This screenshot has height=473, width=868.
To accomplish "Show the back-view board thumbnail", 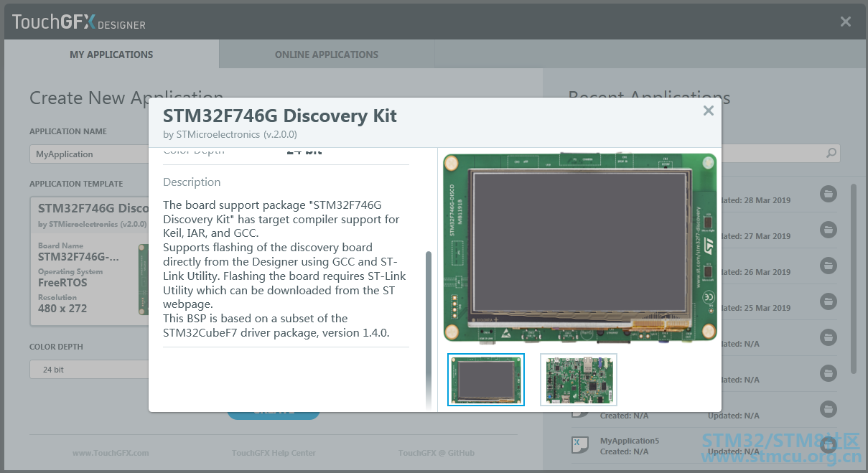I will [x=579, y=380].
